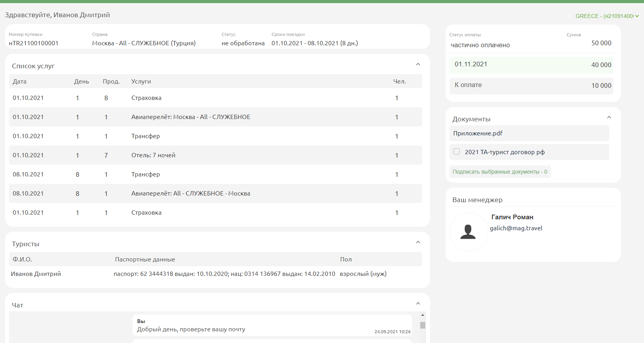Click the Ф.И.О. column header
Viewport: 644px width, 343px height.
22,259
